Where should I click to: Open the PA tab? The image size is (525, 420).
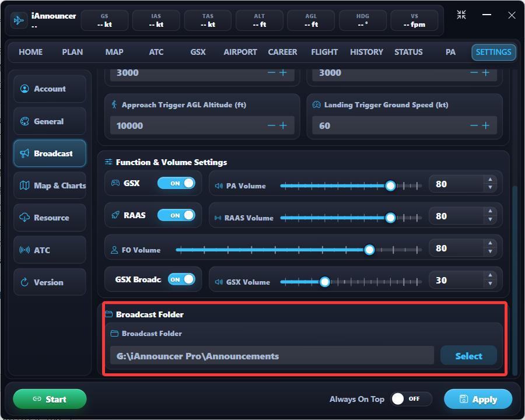(450, 52)
